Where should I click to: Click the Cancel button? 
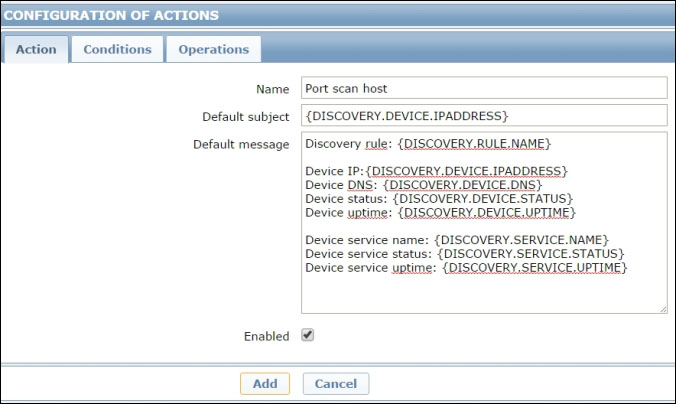click(x=336, y=384)
